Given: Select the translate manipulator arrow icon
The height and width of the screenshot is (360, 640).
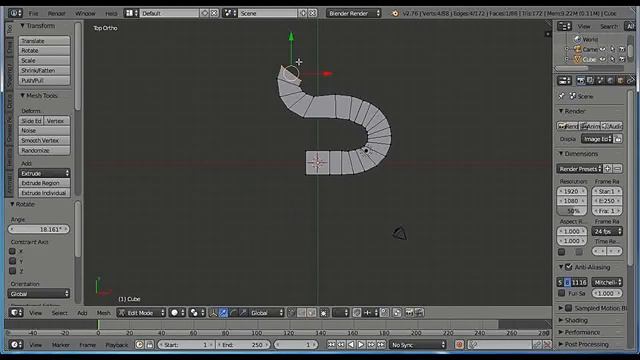Looking at the screenshot, I should click(223, 313).
